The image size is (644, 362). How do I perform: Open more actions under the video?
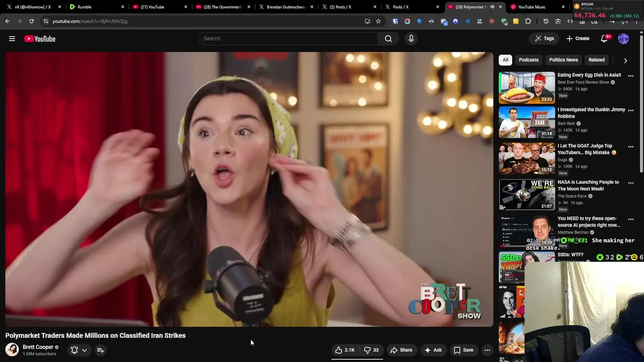487,350
